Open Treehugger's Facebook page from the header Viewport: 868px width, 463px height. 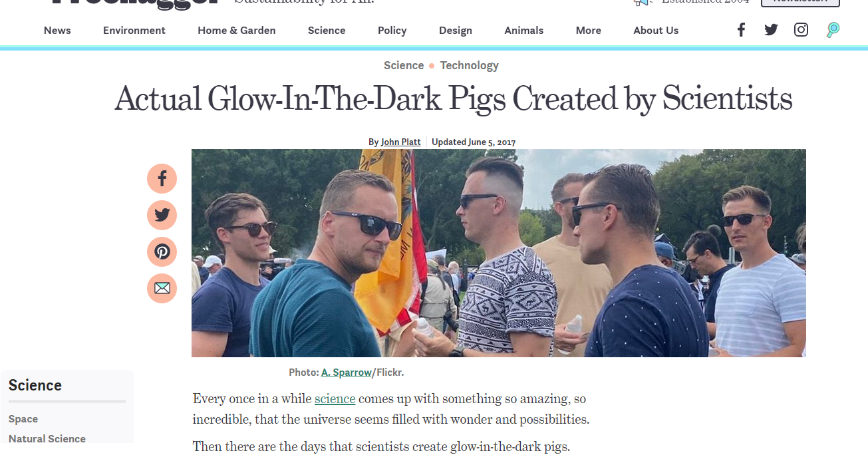tap(741, 30)
